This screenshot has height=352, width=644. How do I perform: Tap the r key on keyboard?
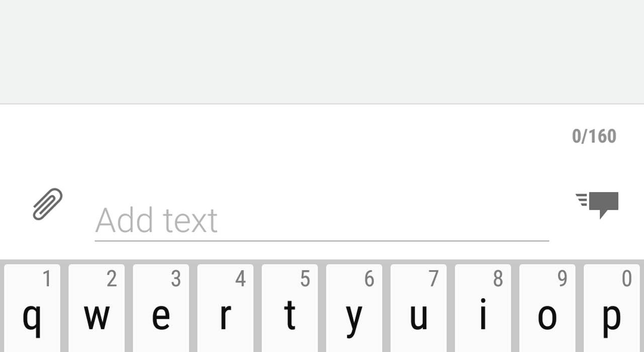[x=225, y=308]
